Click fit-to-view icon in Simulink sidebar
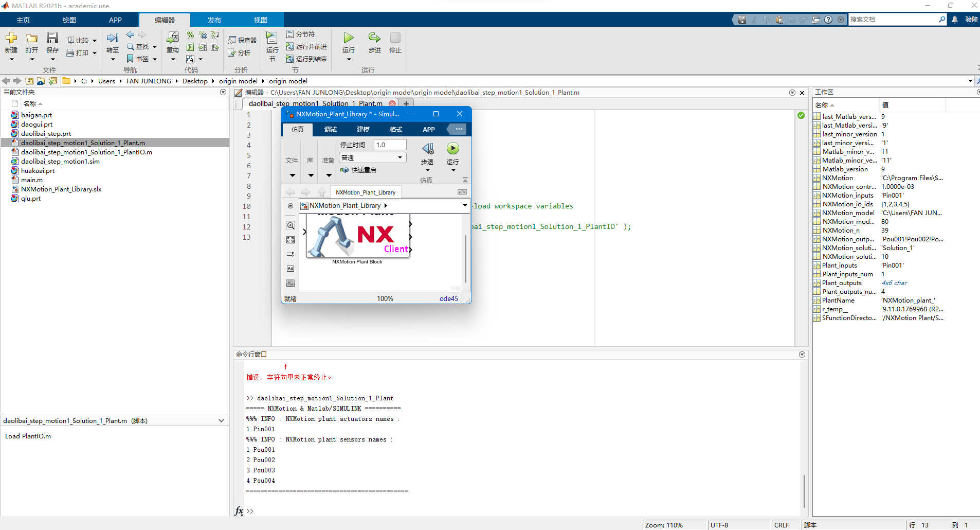980x530 pixels. tap(291, 240)
